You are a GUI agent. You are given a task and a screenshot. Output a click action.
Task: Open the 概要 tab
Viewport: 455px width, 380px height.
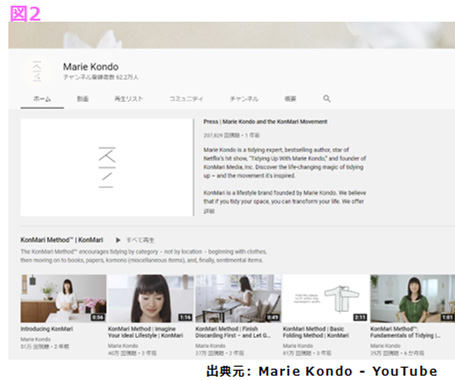coord(290,99)
